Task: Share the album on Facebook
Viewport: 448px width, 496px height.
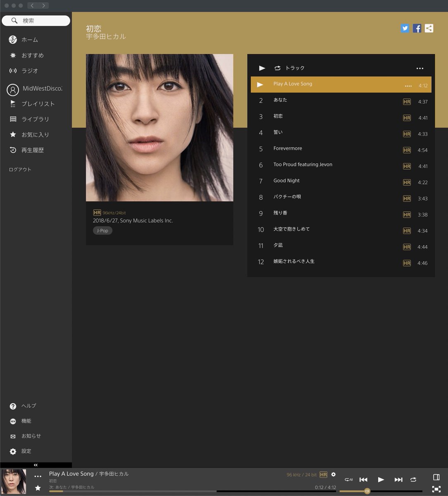Action: coord(417,28)
